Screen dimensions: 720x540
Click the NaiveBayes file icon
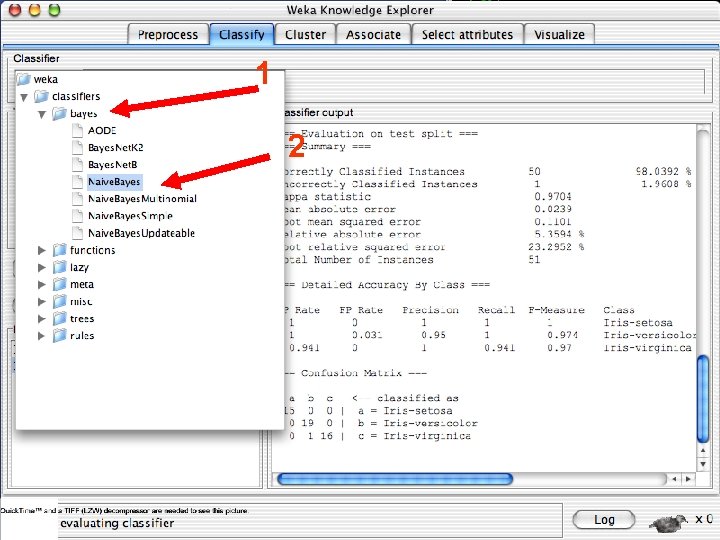coord(77,182)
